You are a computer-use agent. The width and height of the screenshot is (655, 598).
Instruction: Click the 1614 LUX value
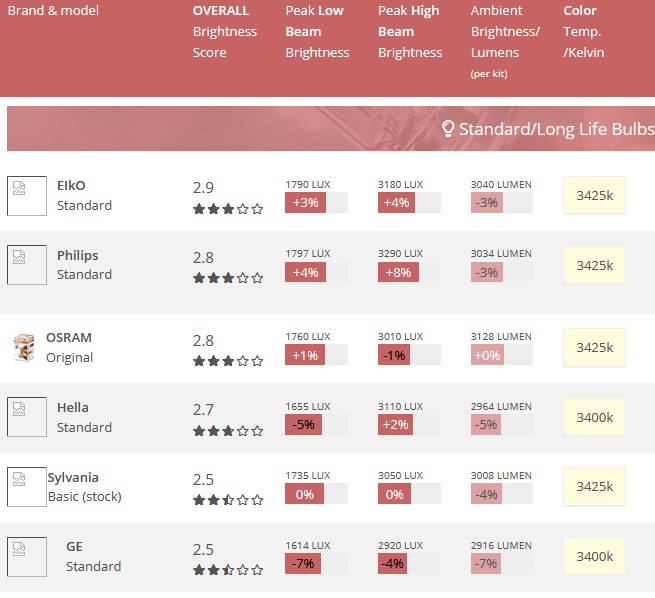(x=308, y=546)
